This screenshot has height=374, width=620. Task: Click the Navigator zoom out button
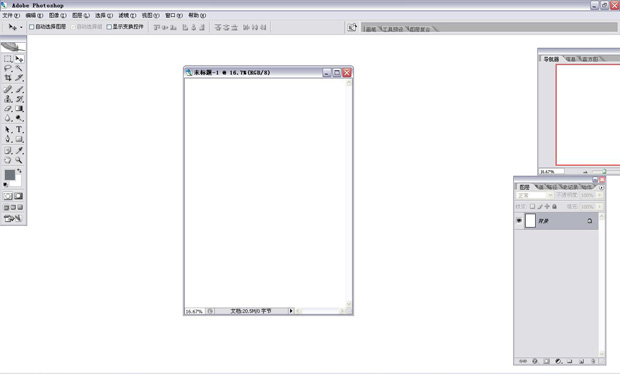pyautogui.click(x=585, y=172)
